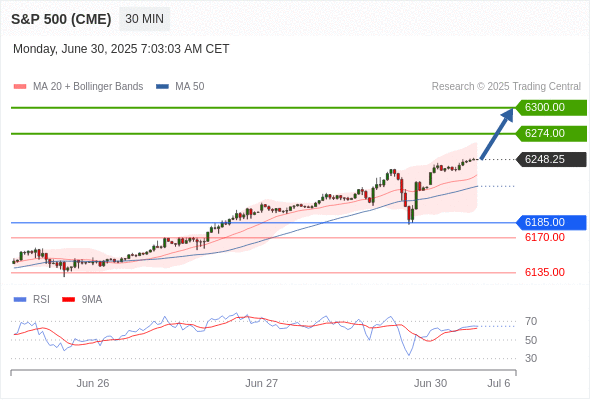Click the Jun 26 date label on axis
590x400 pixels.
click(x=93, y=383)
